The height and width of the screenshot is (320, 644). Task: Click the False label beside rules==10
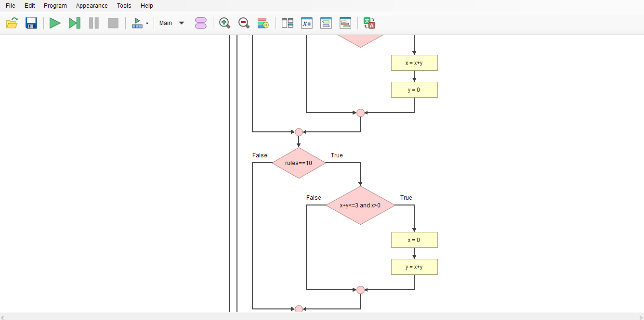[x=260, y=155]
